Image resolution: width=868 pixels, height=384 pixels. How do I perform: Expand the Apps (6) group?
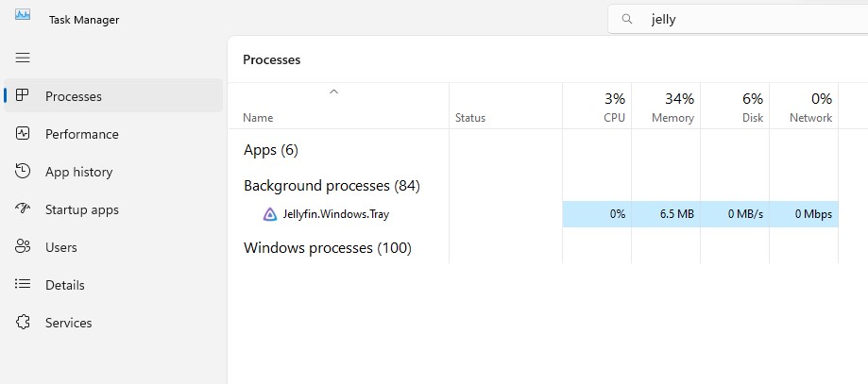(271, 150)
